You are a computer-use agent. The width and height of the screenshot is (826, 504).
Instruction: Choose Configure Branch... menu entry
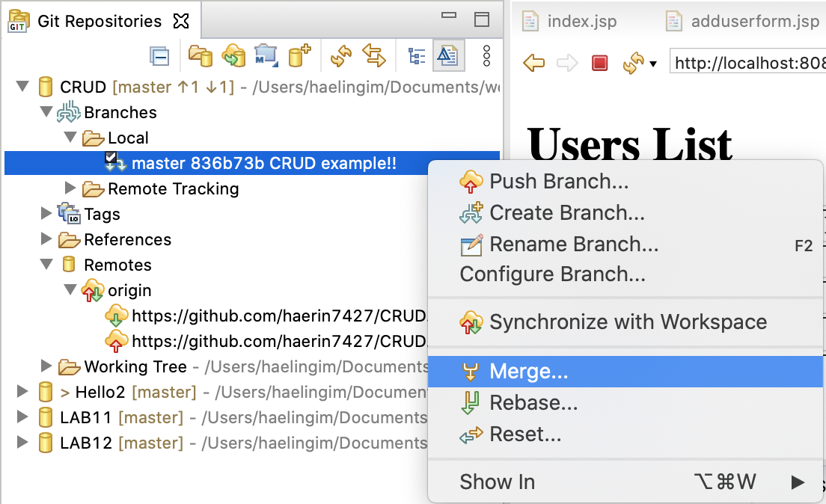coord(625,274)
